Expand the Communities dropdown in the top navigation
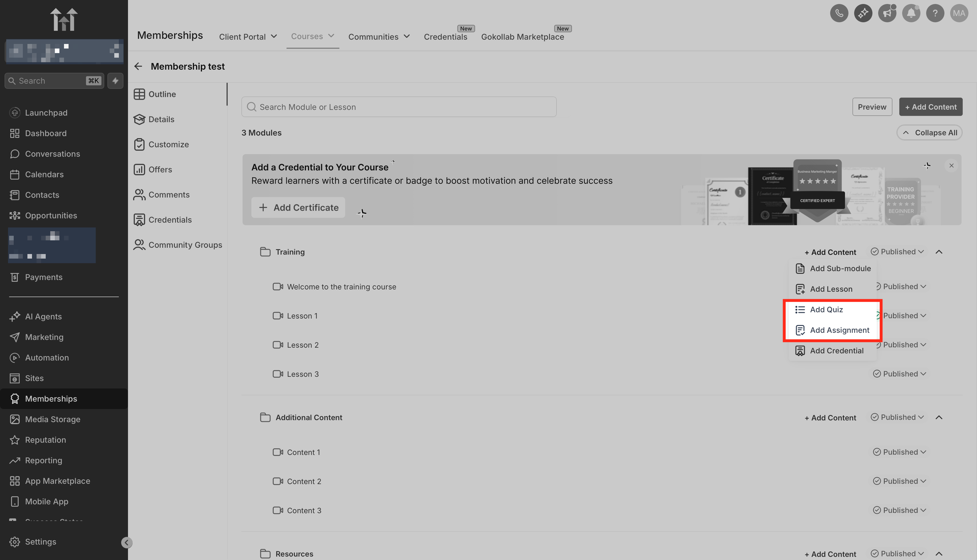Image resolution: width=977 pixels, height=560 pixels. click(x=379, y=37)
